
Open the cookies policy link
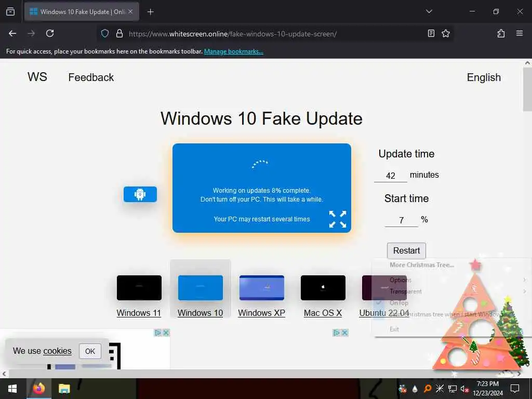pos(57,351)
